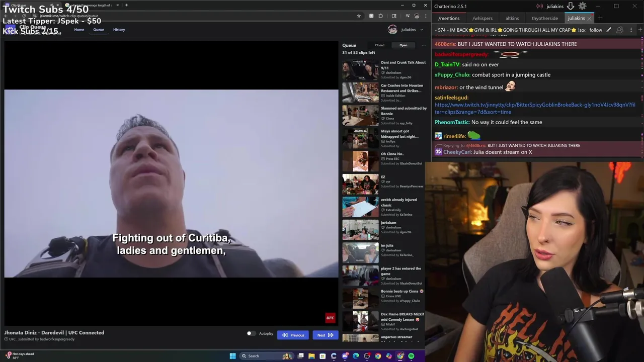Viewport: 644px width, 362px height.
Task: Open the chat split three-dots menu
Action: (x=631, y=30)
